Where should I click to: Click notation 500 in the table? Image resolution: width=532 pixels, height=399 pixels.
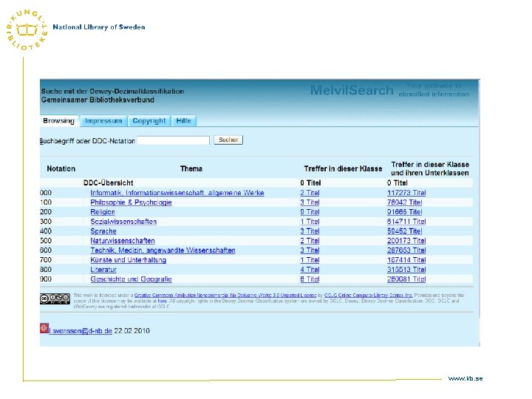pos(46,241)
